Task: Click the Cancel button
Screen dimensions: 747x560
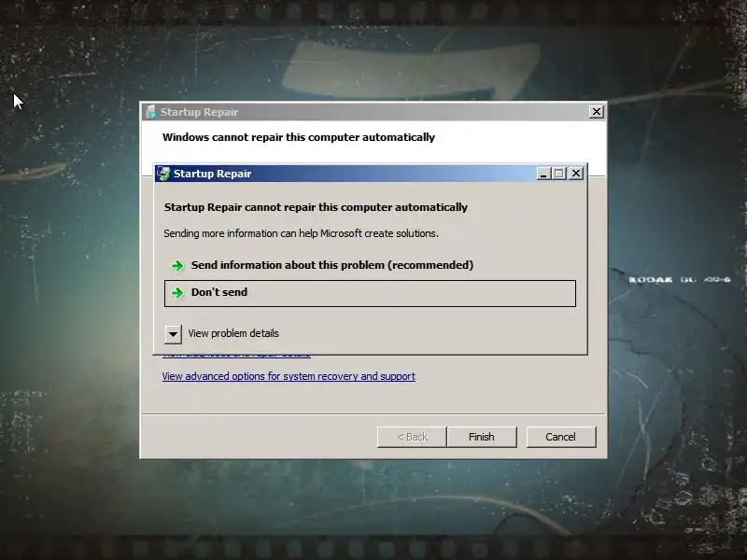Action: point(561,437)
